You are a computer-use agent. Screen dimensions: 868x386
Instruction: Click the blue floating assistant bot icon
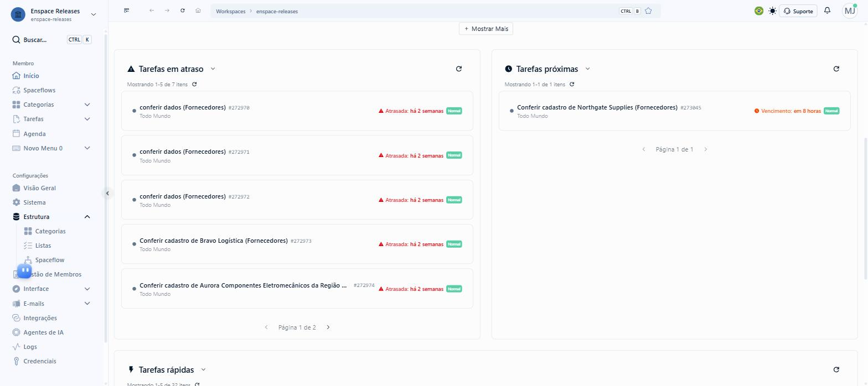(24, 270)
